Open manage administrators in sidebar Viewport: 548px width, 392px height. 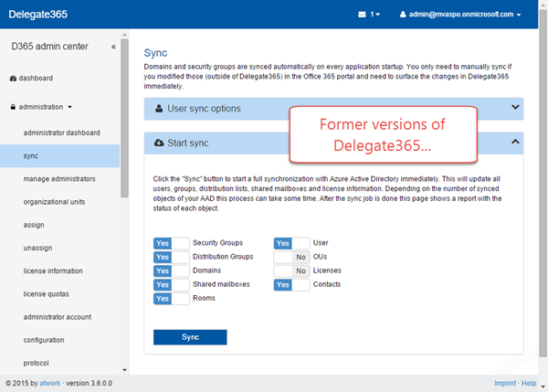[61, 179]
